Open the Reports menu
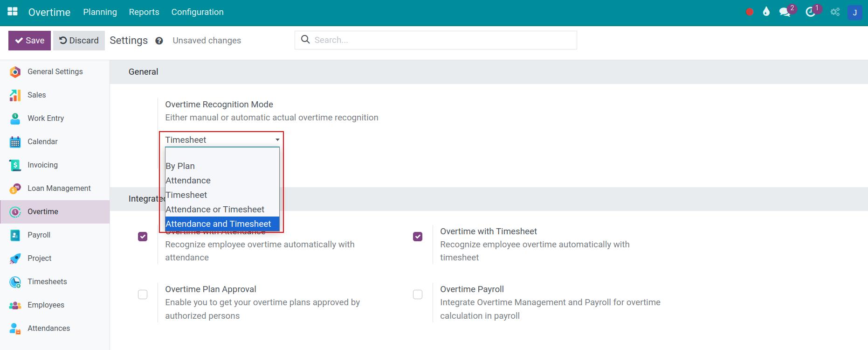The height and width of the screenshot is (350, 868). click(x=144, y=12)
